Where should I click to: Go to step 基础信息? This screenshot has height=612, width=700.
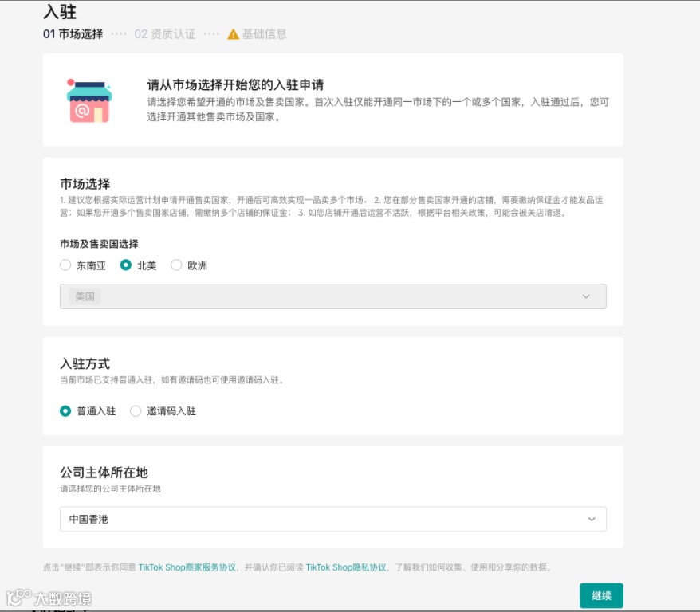click(264, 34)
